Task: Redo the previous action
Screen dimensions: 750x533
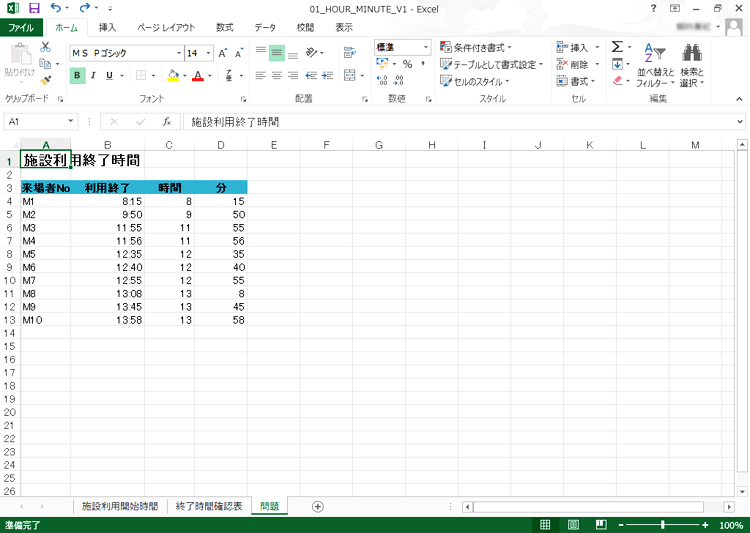Action: [85, 8]
